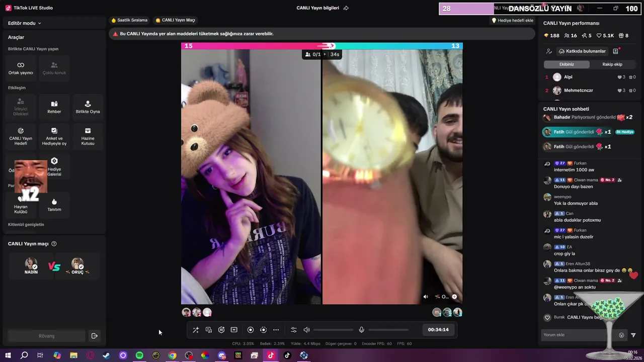Viewport: 644px width, 362px height.
Task: Click the diamond count 188 stat
Action: point(552,36)
